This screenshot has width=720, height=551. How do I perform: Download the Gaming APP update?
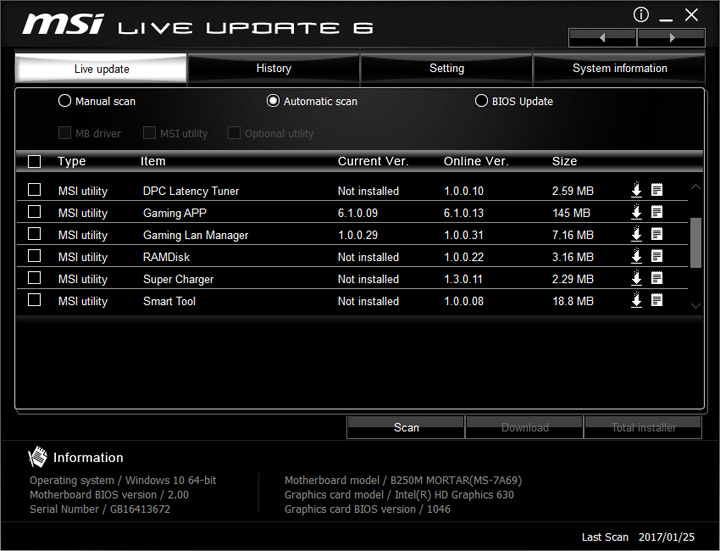pyautogui.click(x=636, y=212)
